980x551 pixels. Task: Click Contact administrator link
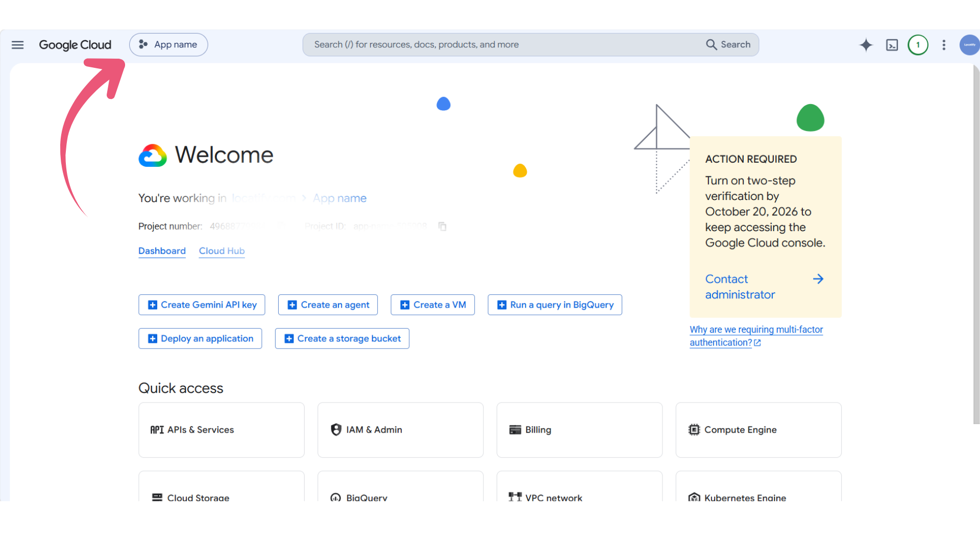(x=740, y=287)
